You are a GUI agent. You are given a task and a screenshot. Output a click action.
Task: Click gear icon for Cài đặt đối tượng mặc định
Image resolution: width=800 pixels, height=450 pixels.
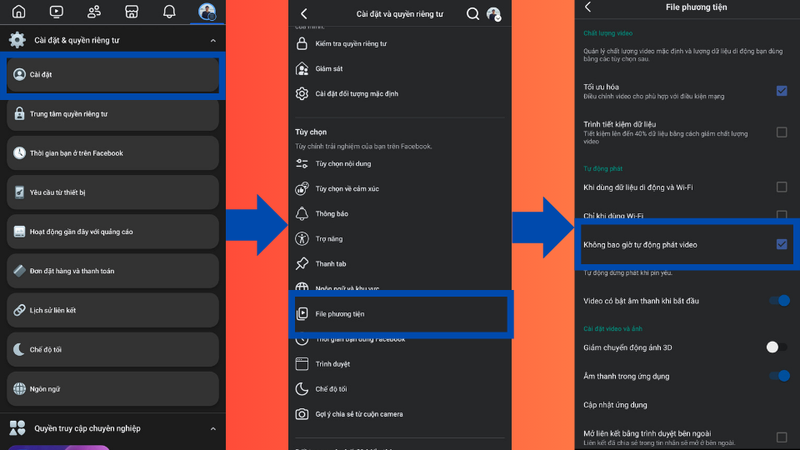[302, 93]
